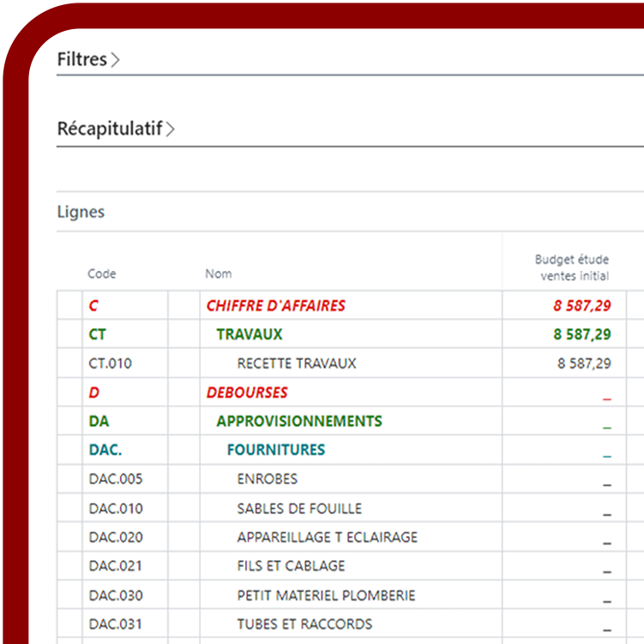Select the FOURNITURES row

pyautogui.click(x=275, y=450)
